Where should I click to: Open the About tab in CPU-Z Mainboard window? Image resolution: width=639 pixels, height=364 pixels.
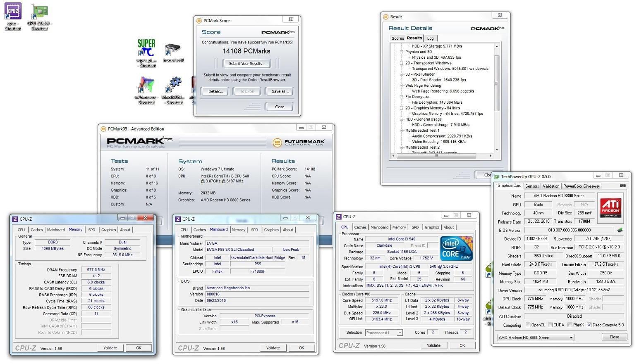coord(288,230)
